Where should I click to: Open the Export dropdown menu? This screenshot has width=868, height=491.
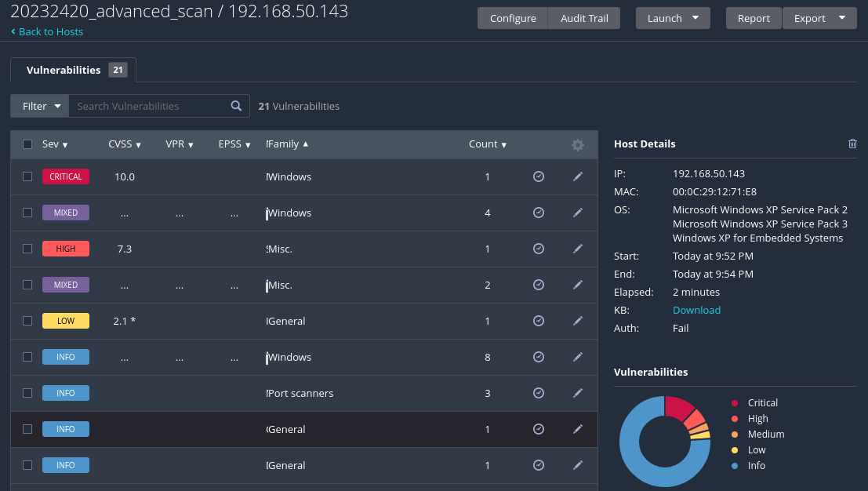tap(819, 18)
